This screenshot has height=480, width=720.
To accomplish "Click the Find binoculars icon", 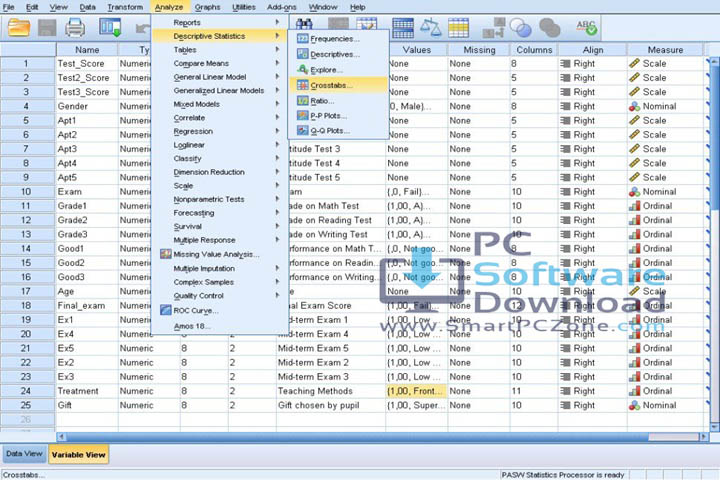I will point(304,24).
